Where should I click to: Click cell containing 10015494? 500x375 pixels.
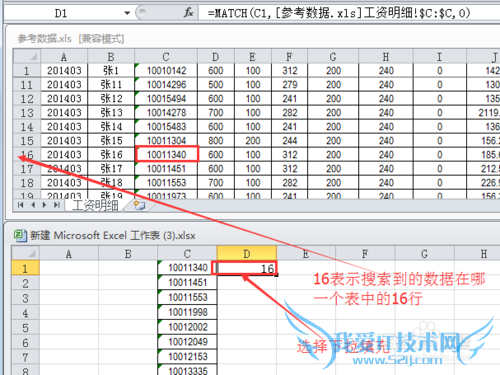click(x=166, y=99)
